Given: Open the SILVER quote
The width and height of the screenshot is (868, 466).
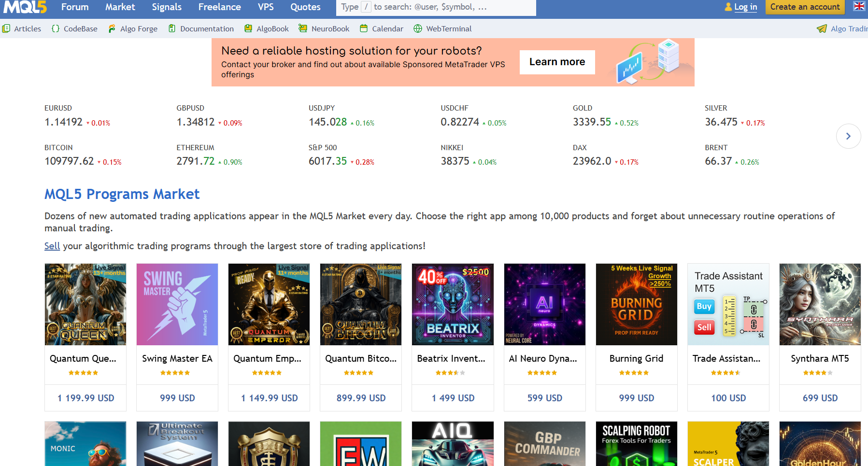Looking at the screenshot, I should [x=735, y=116].
